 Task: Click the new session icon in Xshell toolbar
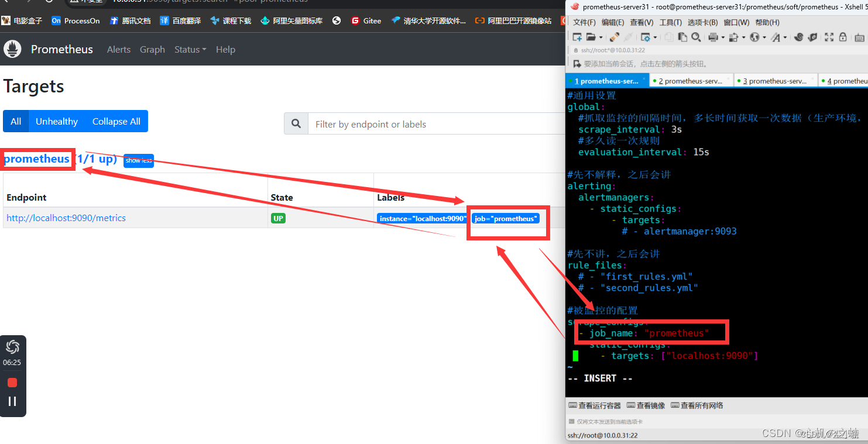click(x=577, y=37)
